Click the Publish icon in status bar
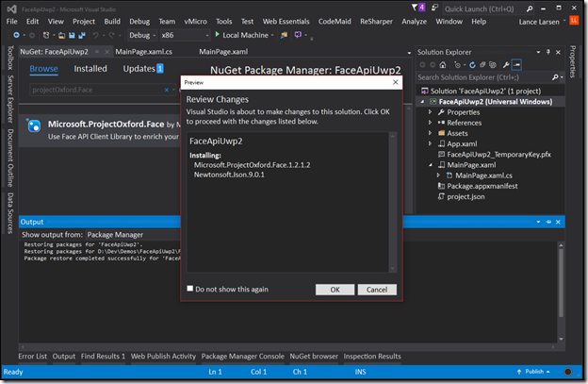Image resolution: width=588 pixels, height=384 pixels. 519,372
